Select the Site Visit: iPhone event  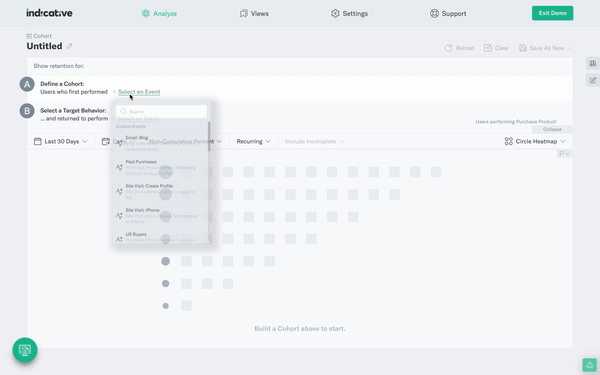click(161, 215)
